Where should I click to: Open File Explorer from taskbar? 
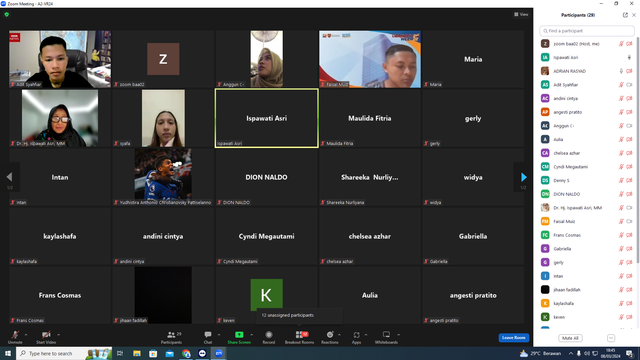(x=137, y=353)
